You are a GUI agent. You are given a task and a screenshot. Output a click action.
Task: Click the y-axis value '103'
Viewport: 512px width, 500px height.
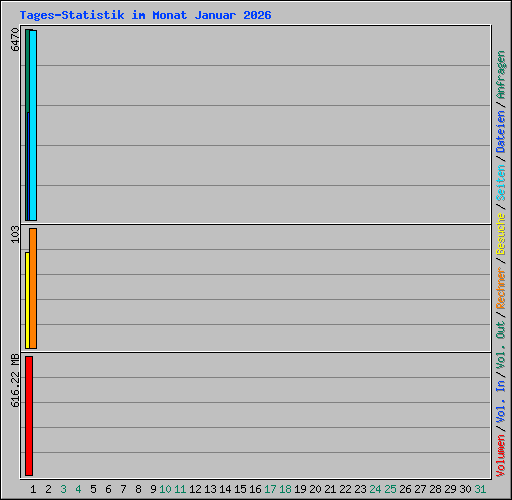15,234
